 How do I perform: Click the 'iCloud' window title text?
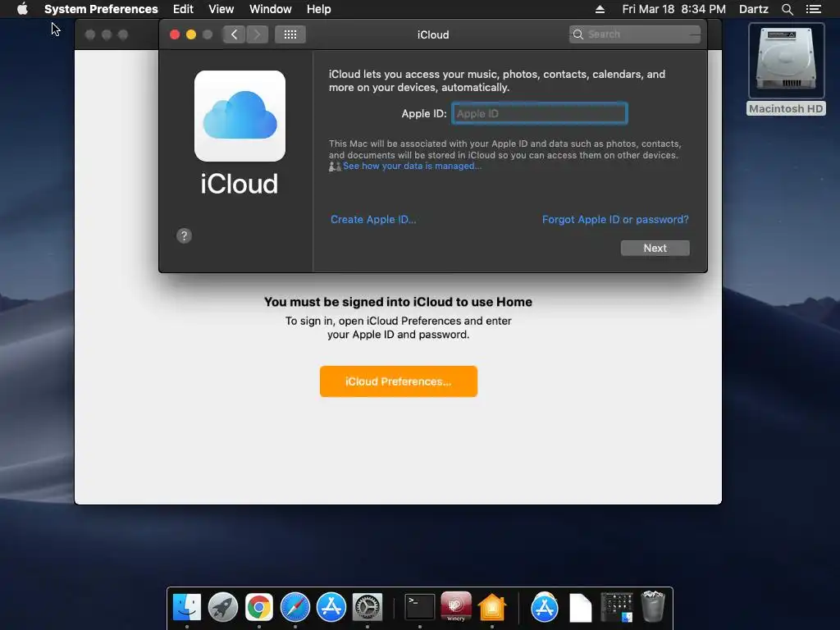point(433,34)
